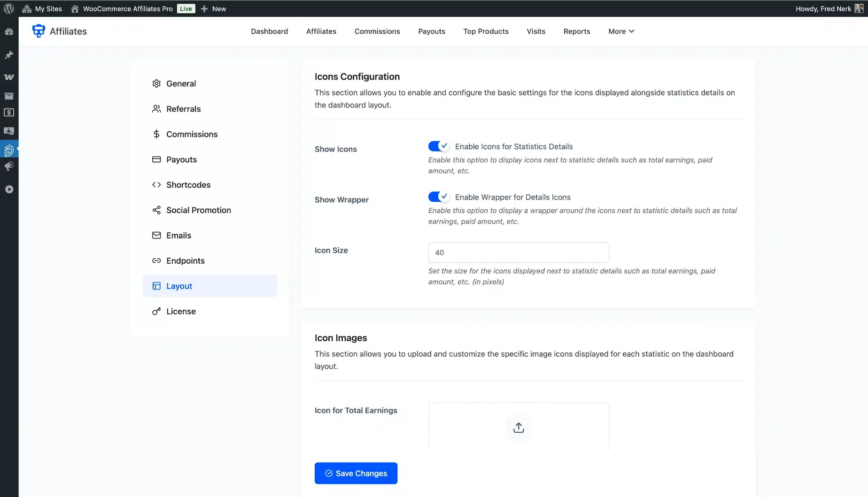Viewport: 868px width, 497px height.
Task: Open the megaphone marketing icon in sidebar
Action: [x=9, y=167]
